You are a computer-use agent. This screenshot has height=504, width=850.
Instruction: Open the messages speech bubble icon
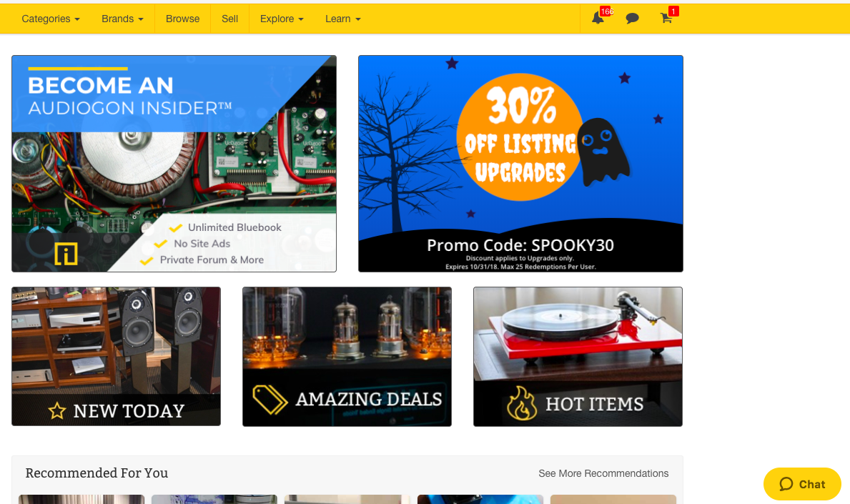[632, 19]
